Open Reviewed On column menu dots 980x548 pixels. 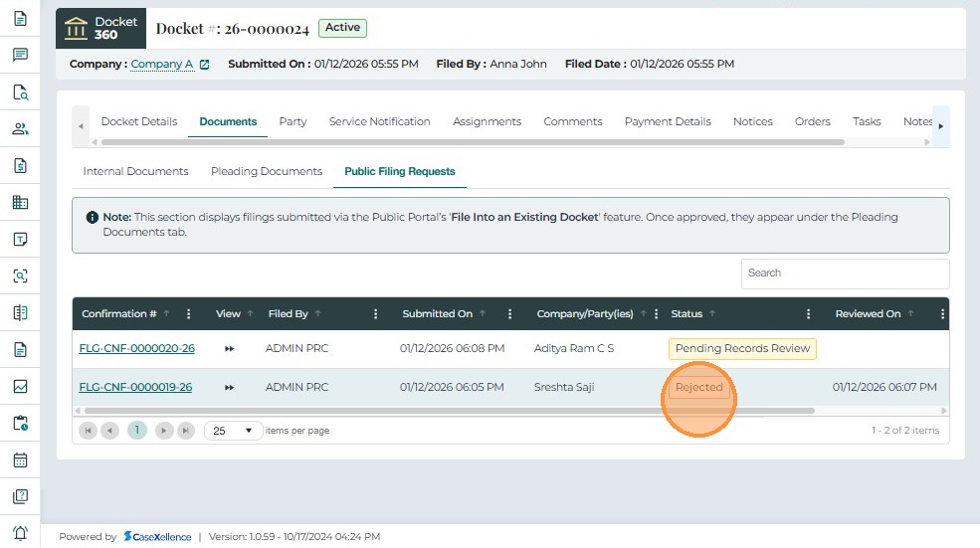point(942,313)
